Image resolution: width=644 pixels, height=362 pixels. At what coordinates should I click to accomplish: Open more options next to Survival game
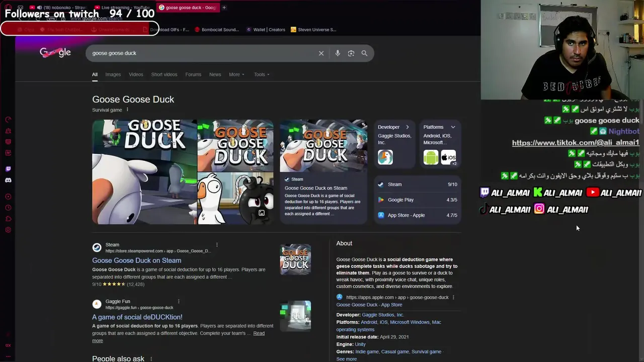[127, 110]
